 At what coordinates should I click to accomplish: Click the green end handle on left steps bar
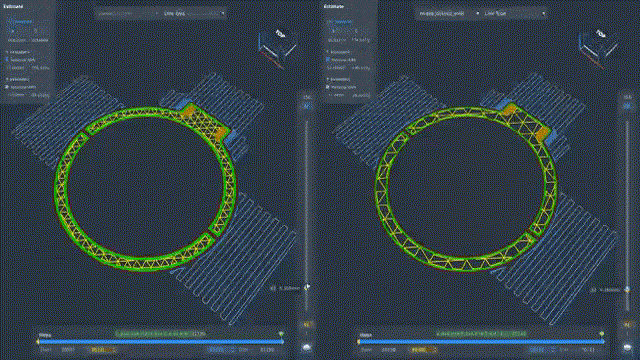coord(281,334)
